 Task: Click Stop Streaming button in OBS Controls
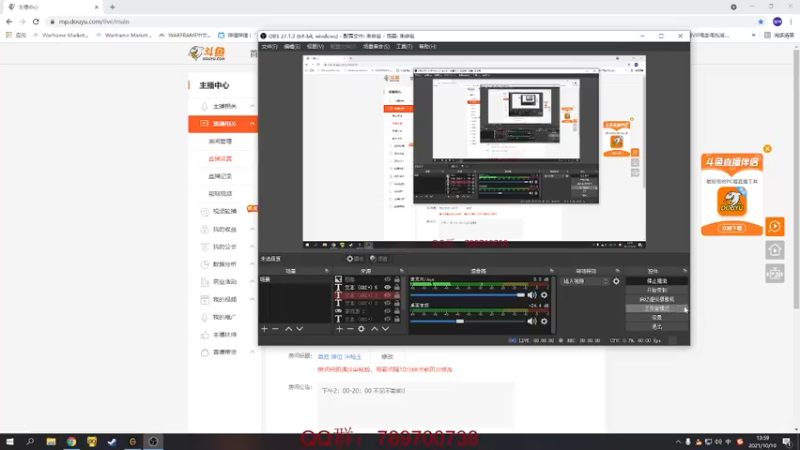(657, 281)
